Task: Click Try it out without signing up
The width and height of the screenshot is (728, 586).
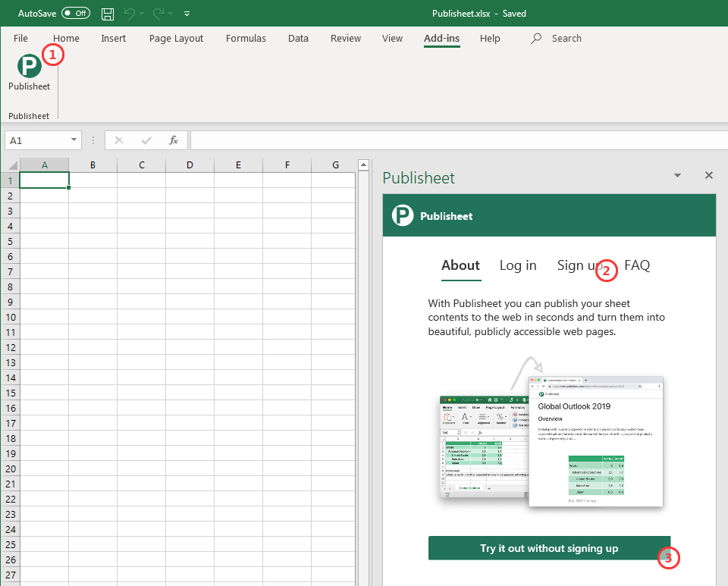Action: [549, 548]
